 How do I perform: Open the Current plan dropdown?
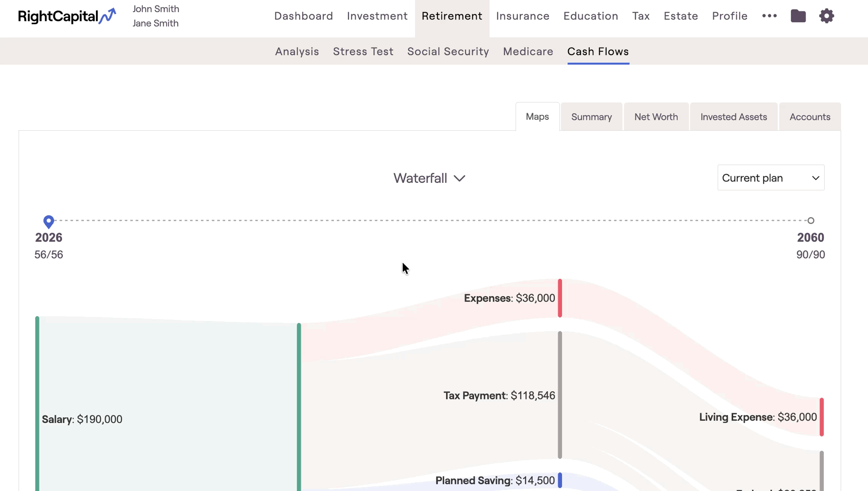coord(770,178)
